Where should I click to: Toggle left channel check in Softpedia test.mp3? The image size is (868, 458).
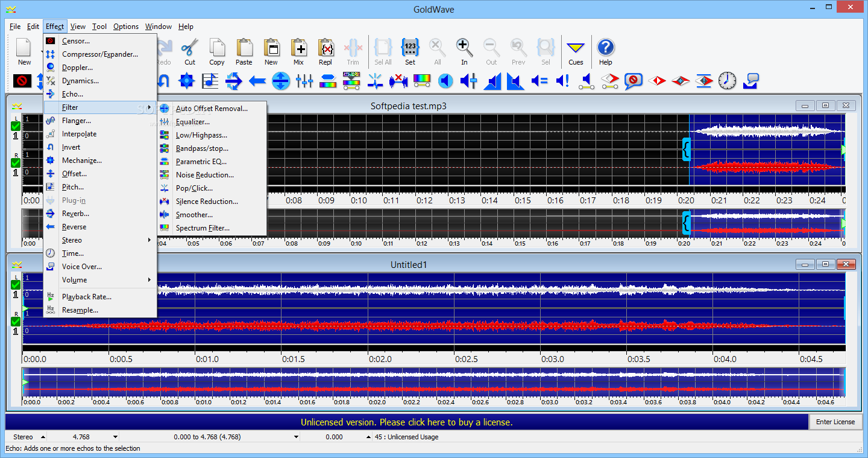pos(16,126)
